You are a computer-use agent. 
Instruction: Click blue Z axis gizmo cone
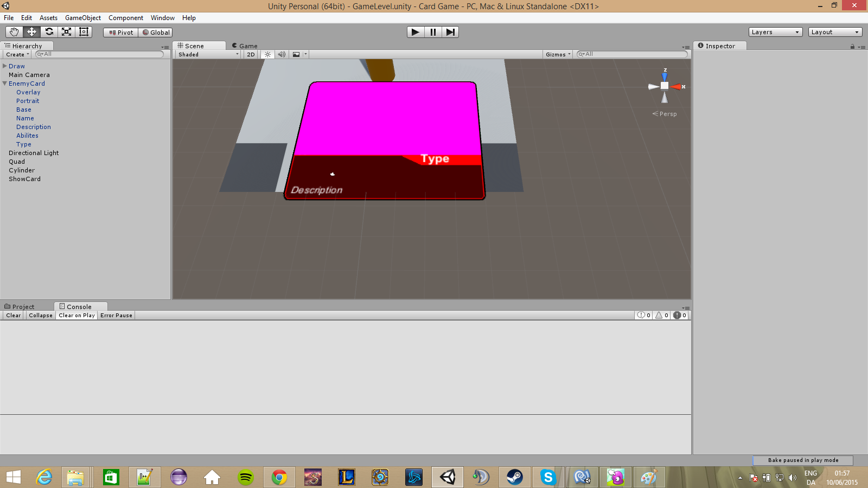[665, 76]
